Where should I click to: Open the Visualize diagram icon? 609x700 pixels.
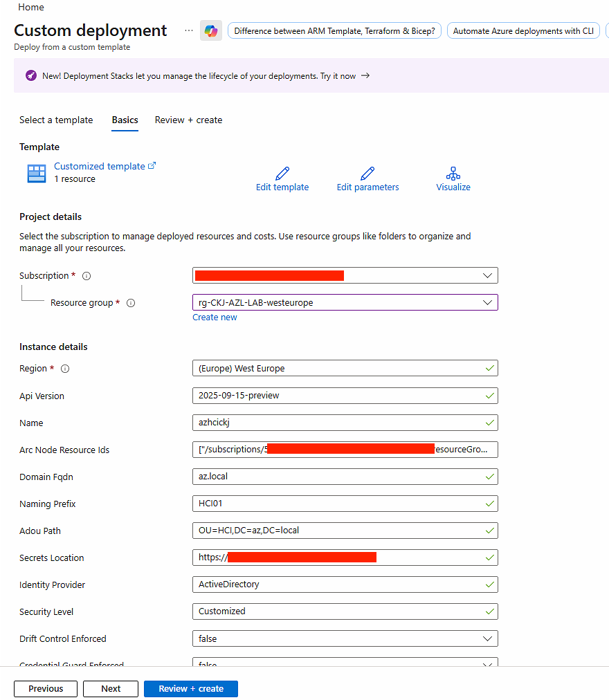[453, 174]
